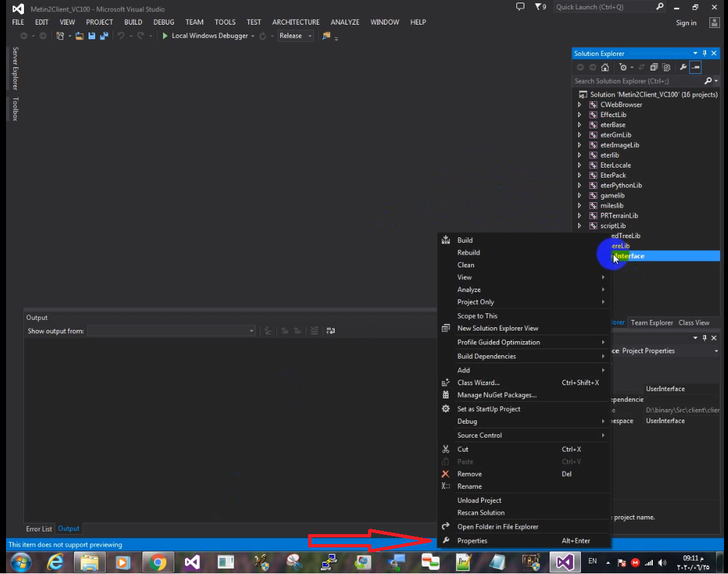Open Internet Explorer from the taskbar
Viewport: 728px width, 574px height.
click(x=55, y=563)
